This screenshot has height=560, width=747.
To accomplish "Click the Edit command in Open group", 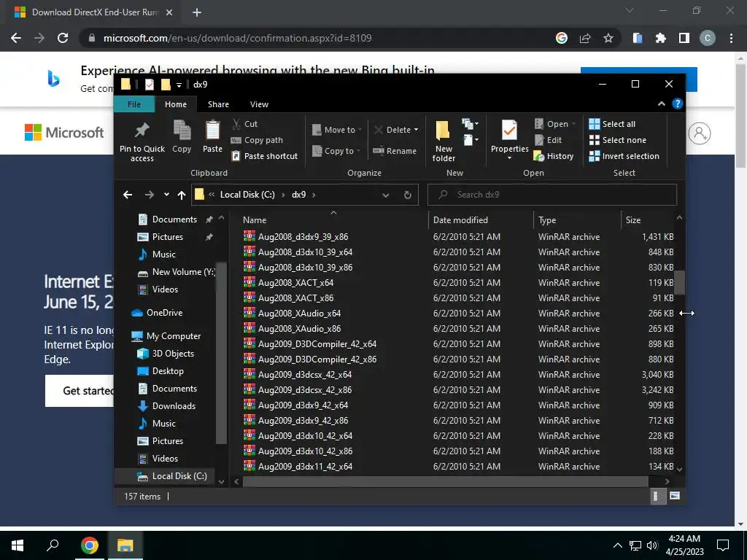I will (549, 140).
